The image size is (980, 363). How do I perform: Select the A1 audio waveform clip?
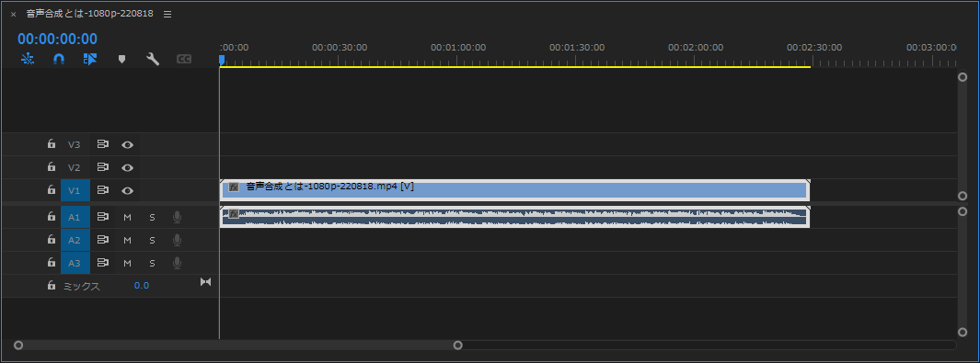(x=515, y=217)
